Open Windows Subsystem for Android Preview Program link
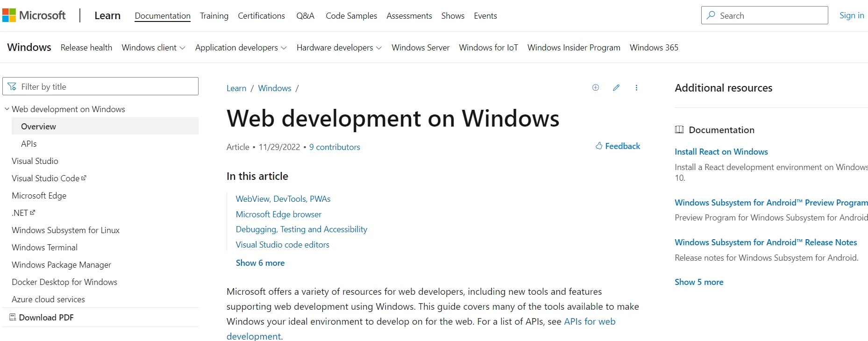Screen dimensions: 868x341 (x=771, y=202)
